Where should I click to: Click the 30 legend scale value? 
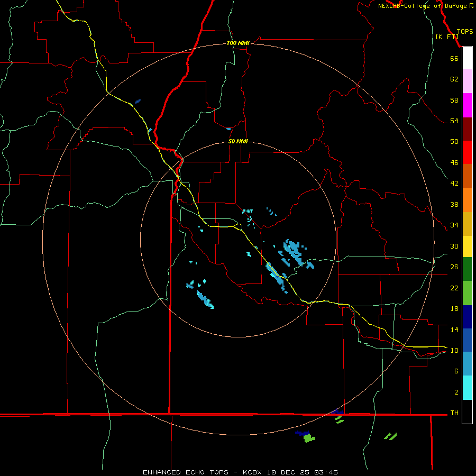(x=454, y=246)
